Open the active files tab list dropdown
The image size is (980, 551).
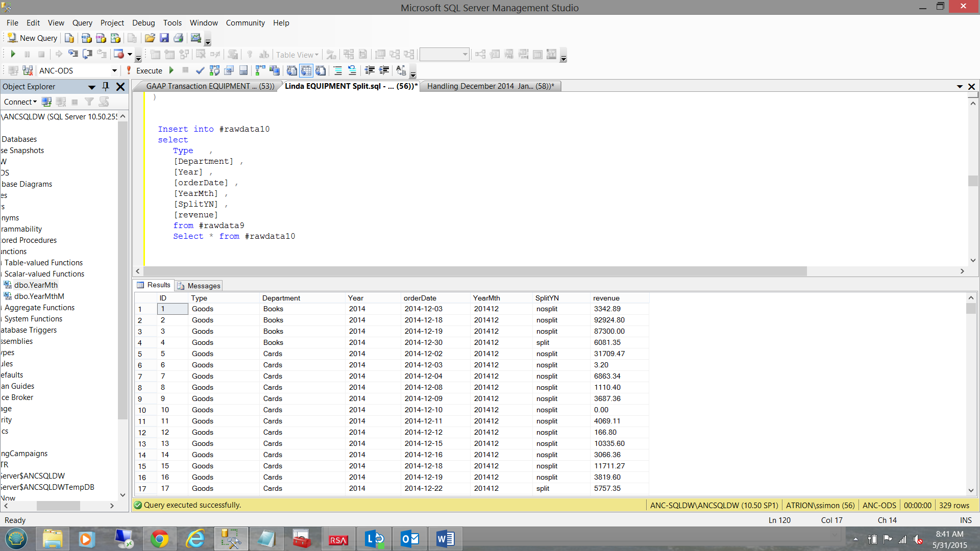[x=960, y=87]
